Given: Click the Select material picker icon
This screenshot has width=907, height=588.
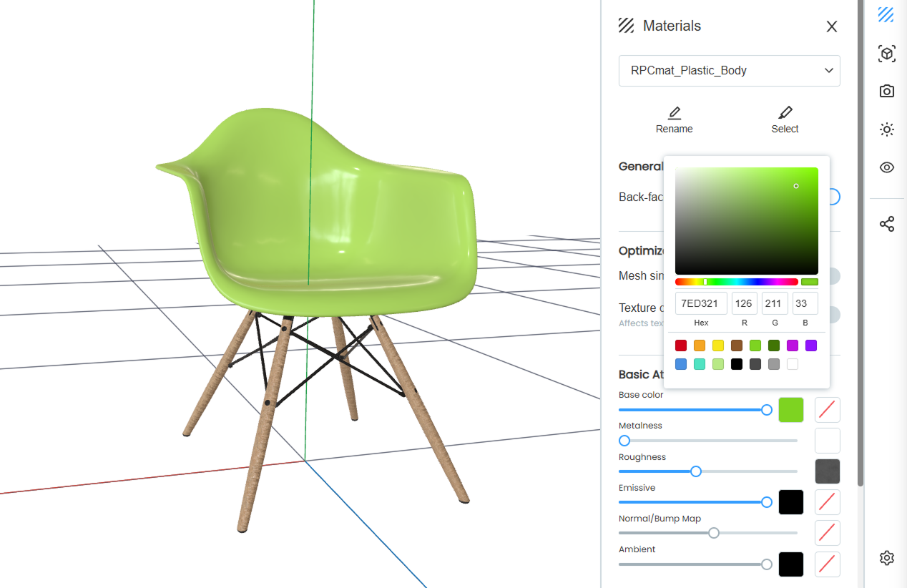Looking at the screenshot, I should click(785, 113).
